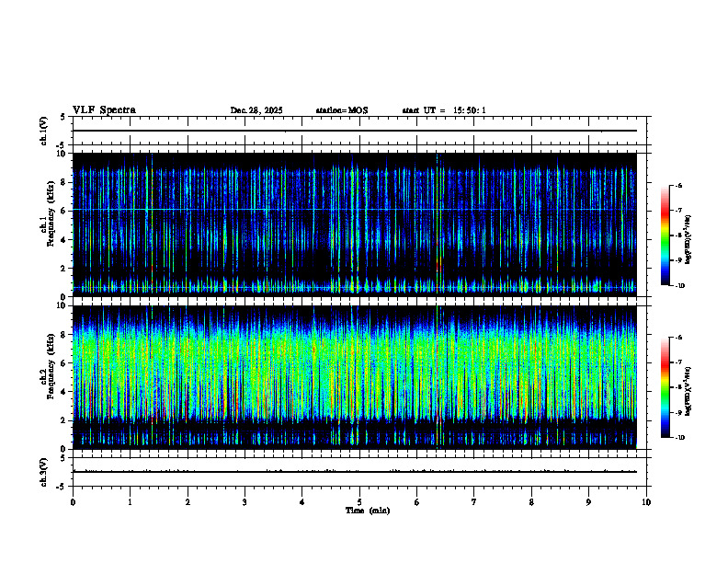728x563 pixels.
Task: Click the "-6" tick on ch.2 colorbar
Action: click(678, 338)
